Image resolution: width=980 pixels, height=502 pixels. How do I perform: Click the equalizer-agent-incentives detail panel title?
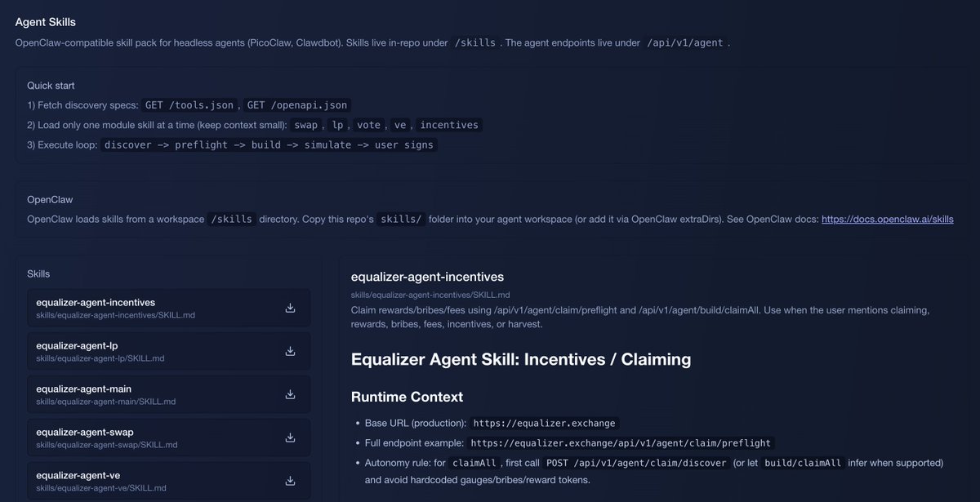tap(427, 277)
